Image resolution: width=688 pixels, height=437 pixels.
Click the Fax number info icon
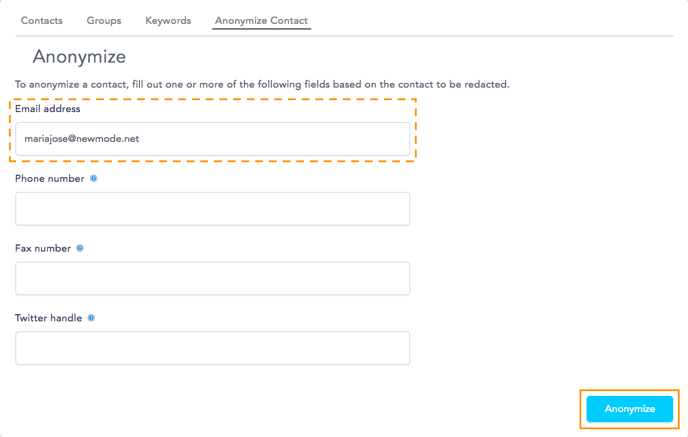(x=80, y=248)
